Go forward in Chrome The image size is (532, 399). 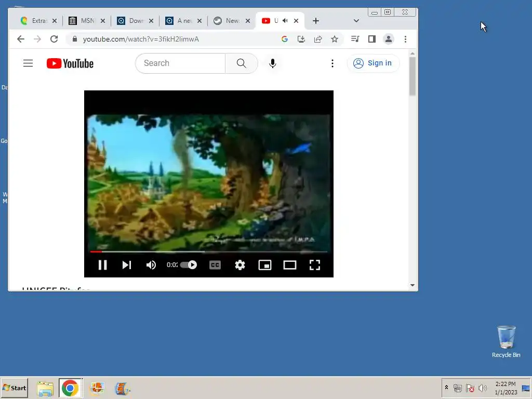point(37,39)
